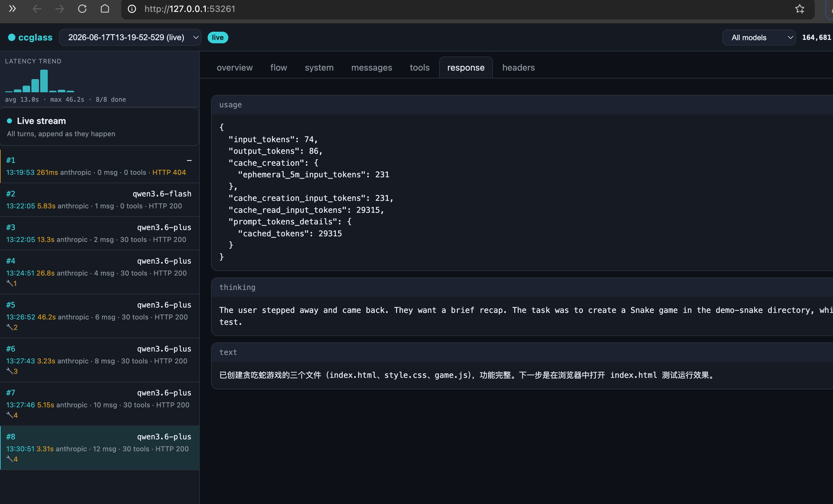Click the text section header
Screen dimensions: 833x504
(x=522, y=352)
